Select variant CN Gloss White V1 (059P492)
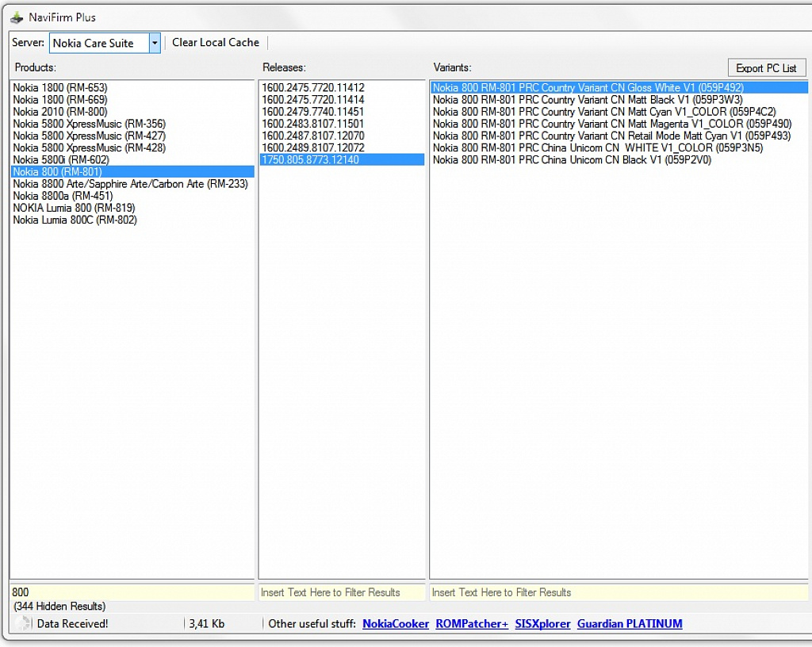This screenshot has width=812, height=647. (619, 87)
